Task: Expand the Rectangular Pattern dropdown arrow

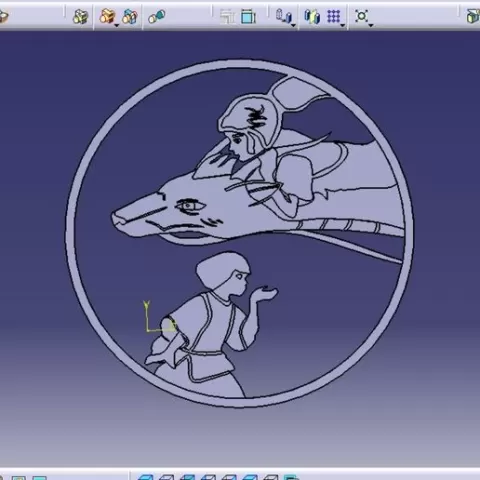Action: (342, 25)
